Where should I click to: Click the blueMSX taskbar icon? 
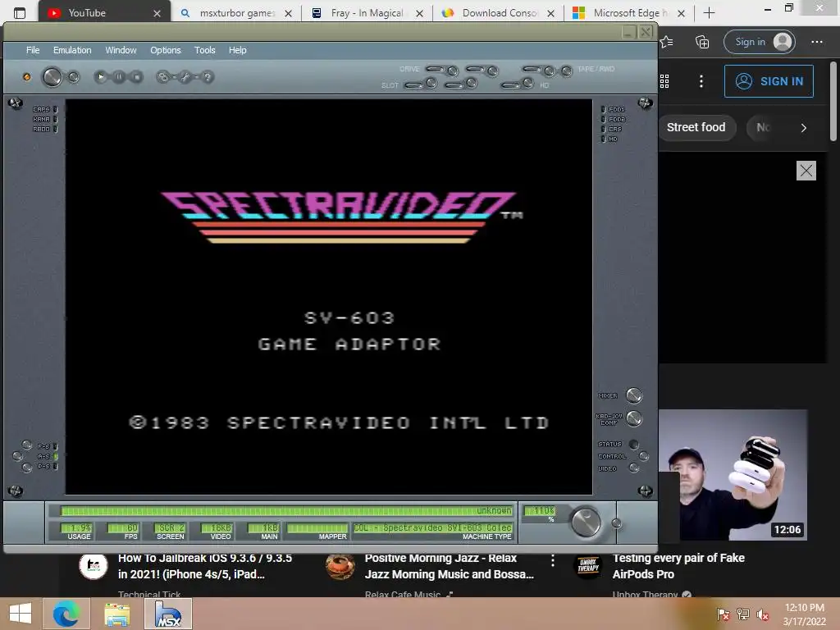coord(168,614)
